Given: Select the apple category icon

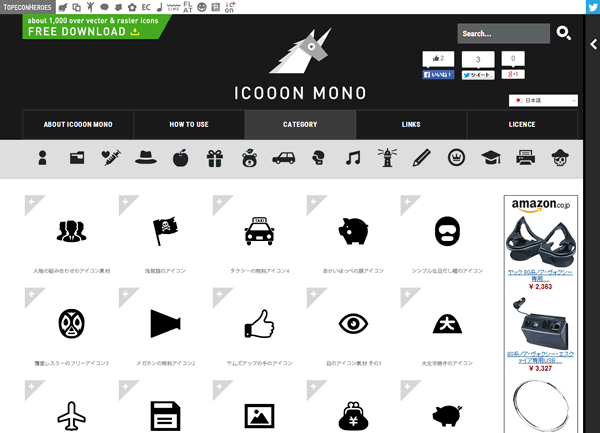Looking at the screenshot, I should (180, 158).
